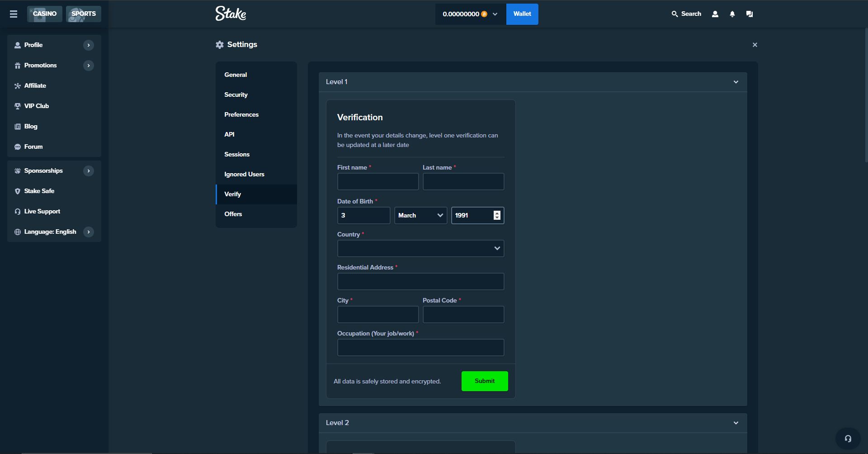
Task: Click the hamburger menu icon
Action: [x=14, y=14]
